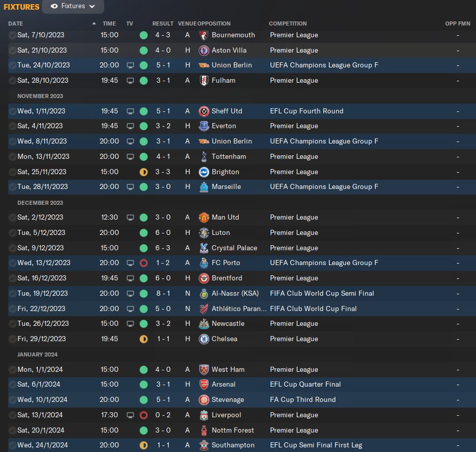Click the Southampton club badge
Viewport: 476px width, 452px height.
click(x=203, y=445)
